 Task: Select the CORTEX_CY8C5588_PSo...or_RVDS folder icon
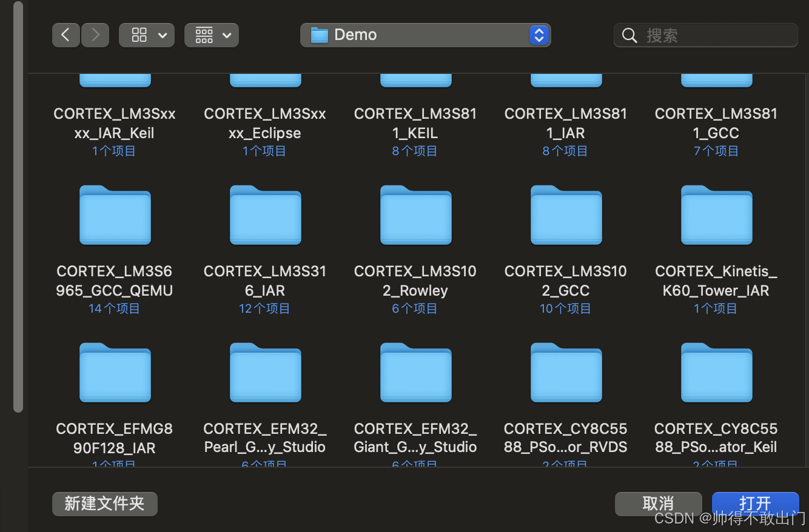point(566,373)
